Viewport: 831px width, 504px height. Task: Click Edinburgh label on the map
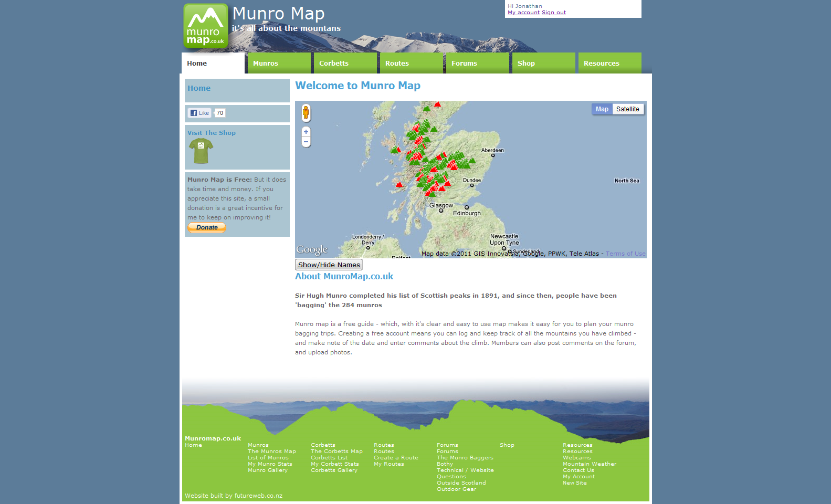(467, 213)
